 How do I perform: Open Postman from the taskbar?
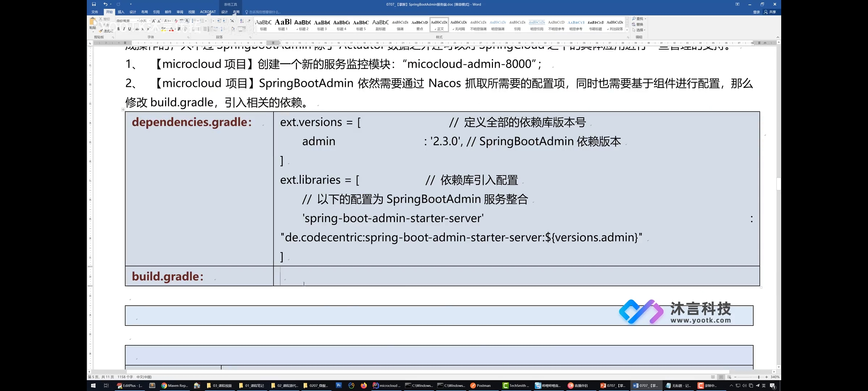[x=481, y=386]
